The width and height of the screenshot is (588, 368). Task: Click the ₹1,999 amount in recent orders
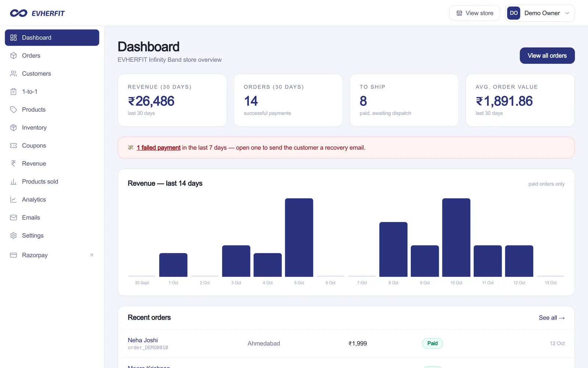[358, 344]
